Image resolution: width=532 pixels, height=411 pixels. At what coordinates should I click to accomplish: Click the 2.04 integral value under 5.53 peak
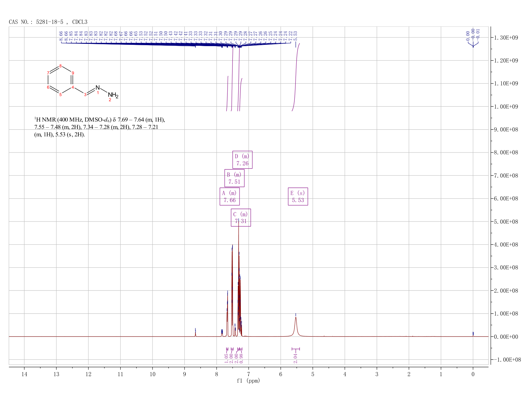tap(295, 358)
